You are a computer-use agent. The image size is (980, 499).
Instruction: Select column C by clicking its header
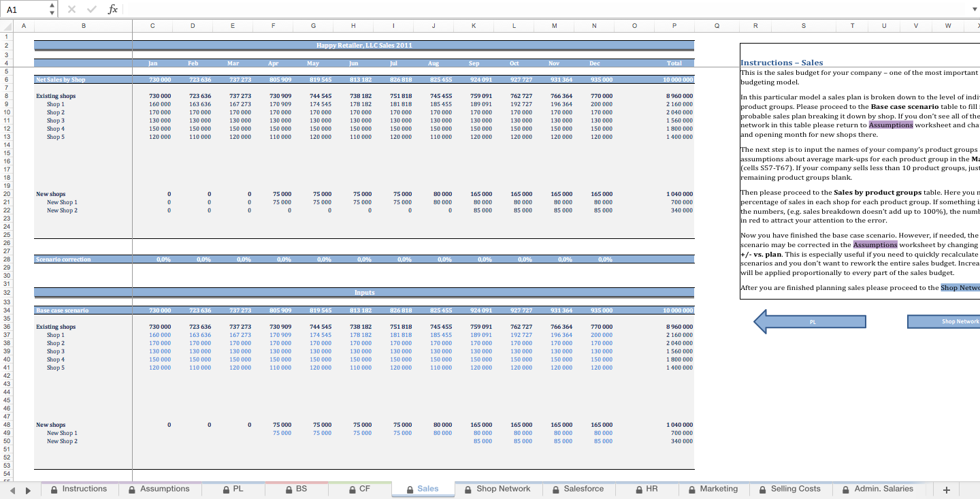152,25
